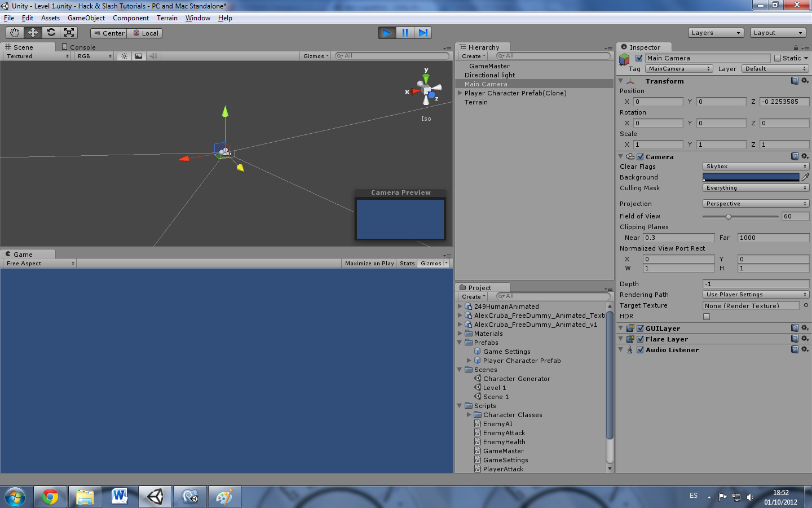Disable the GUILayer component checkbox
Viewport: 812px width, 508px height.
point(640,329)
